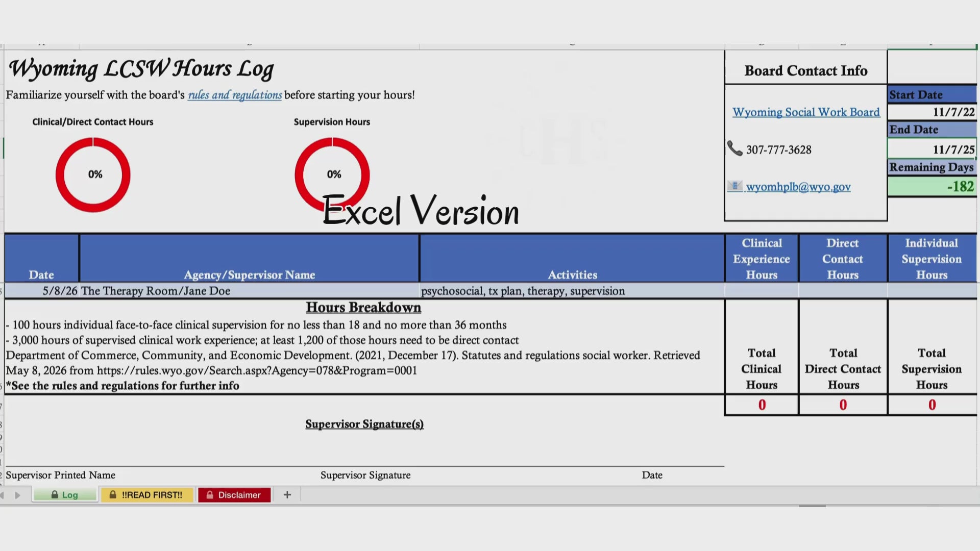
Task: Add a new sheet with the plus icon
Action: click(x=287, y=494)
